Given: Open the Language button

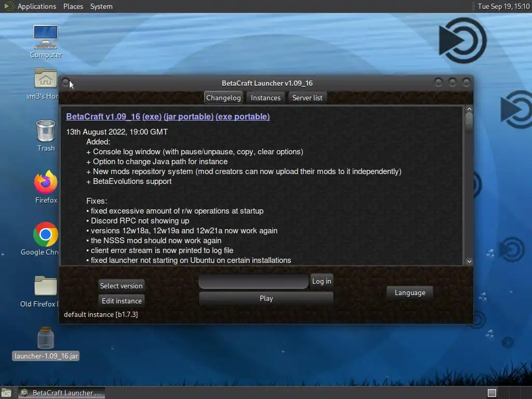Looking at the screenshot, I should pyautogui.click(x=410, y=292).
